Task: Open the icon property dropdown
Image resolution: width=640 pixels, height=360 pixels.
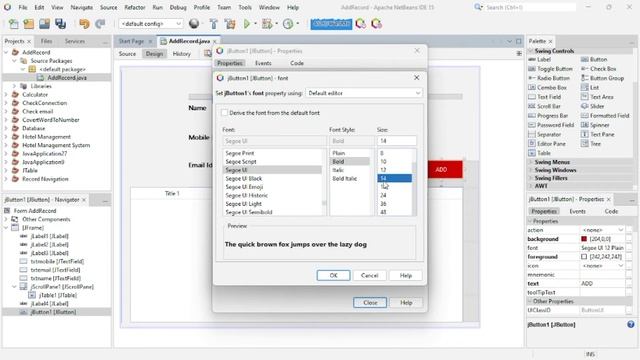Action: coord(621,266)
